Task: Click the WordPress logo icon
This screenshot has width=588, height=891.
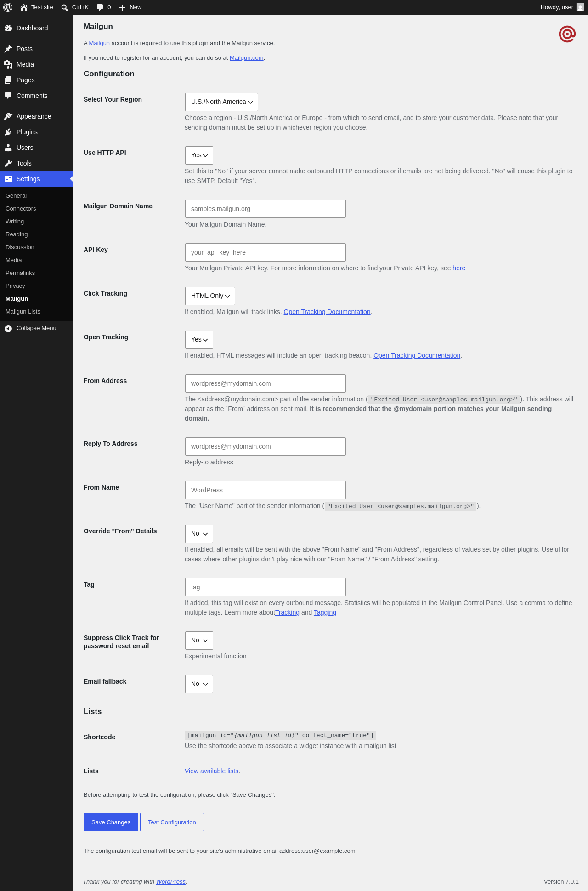Action: click(x=8, y=7)
